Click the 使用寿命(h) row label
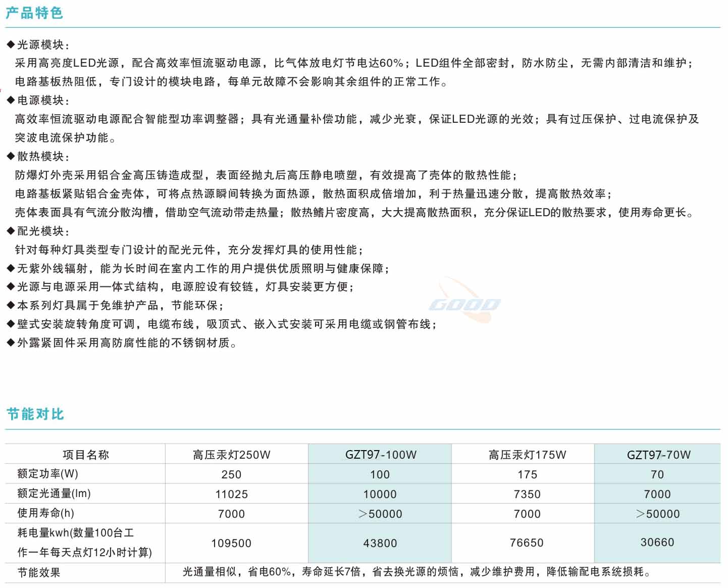 [46, 513]
